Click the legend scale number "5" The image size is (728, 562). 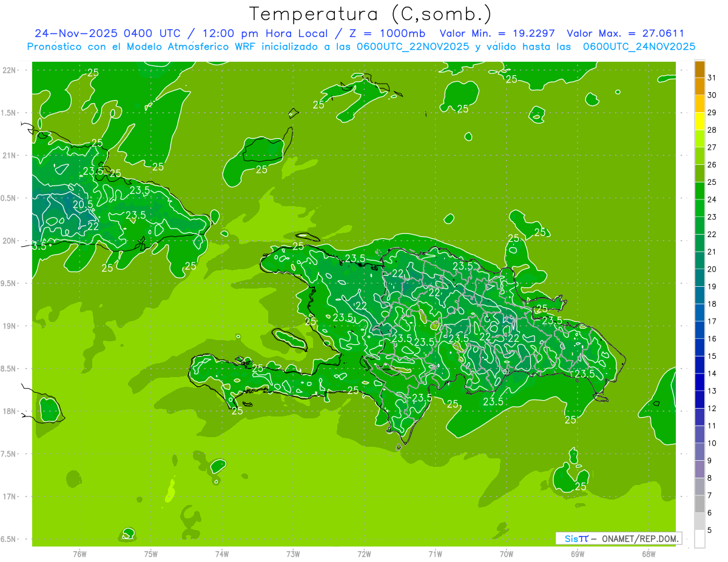click(x=710, y=530)
